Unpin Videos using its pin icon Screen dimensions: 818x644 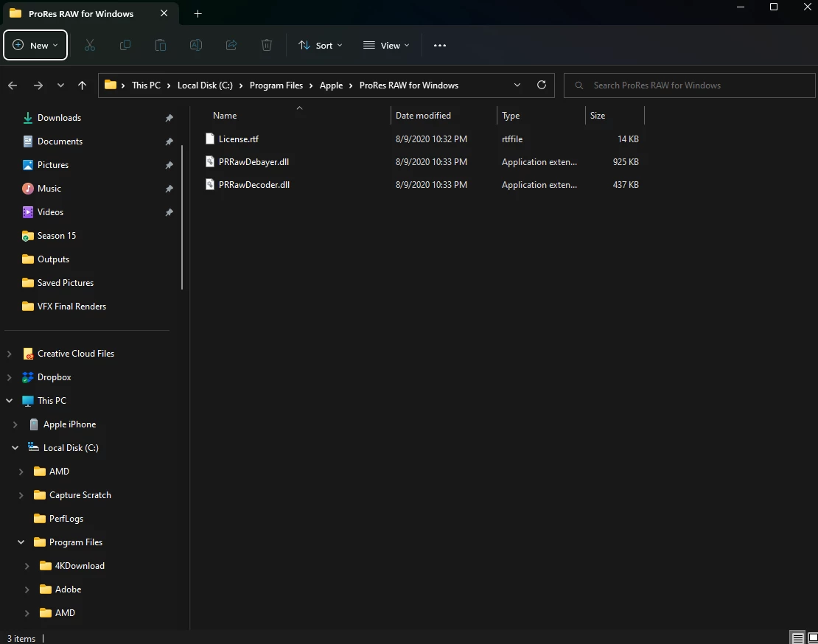[169, 212]
